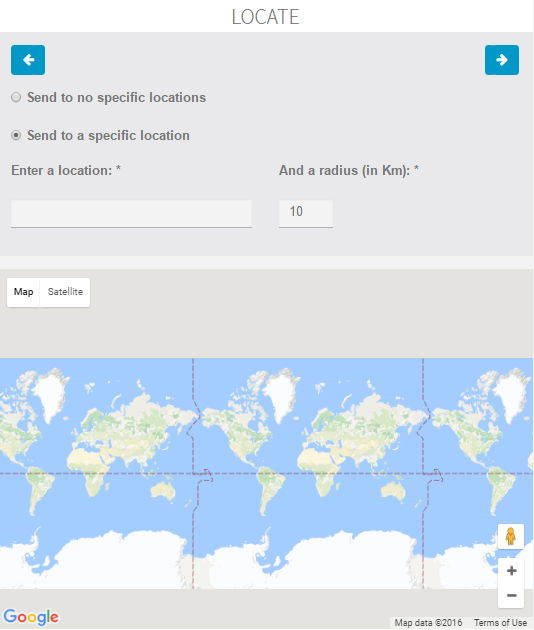Click the forward arrow button

click(x=501, y=60)
